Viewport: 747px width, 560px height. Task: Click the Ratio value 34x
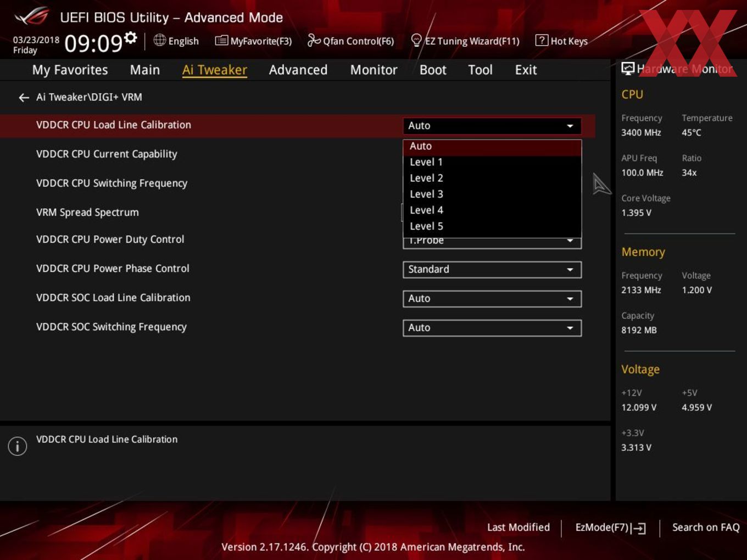tap(689, 172)
